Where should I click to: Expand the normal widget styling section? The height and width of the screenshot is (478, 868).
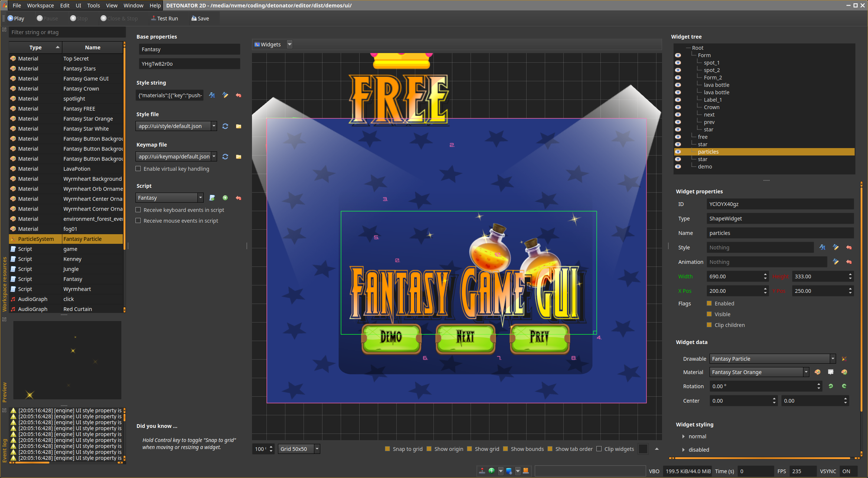point(684,436)
